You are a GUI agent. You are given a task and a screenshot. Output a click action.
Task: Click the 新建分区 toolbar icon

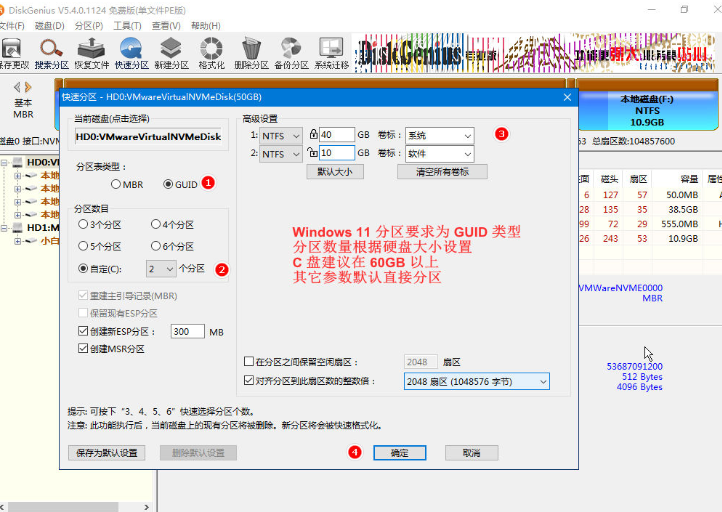click(x=171, y=52)
